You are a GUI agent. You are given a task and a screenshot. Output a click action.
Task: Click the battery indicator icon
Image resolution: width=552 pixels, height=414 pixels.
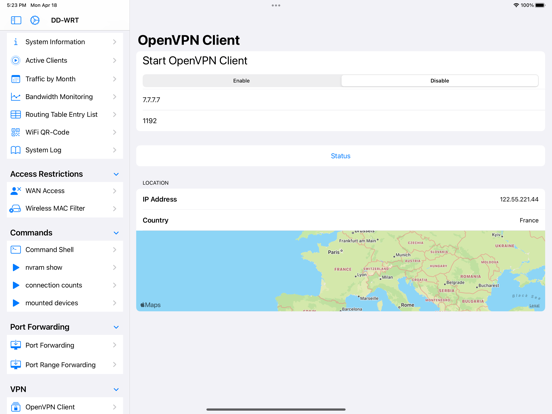540,5
